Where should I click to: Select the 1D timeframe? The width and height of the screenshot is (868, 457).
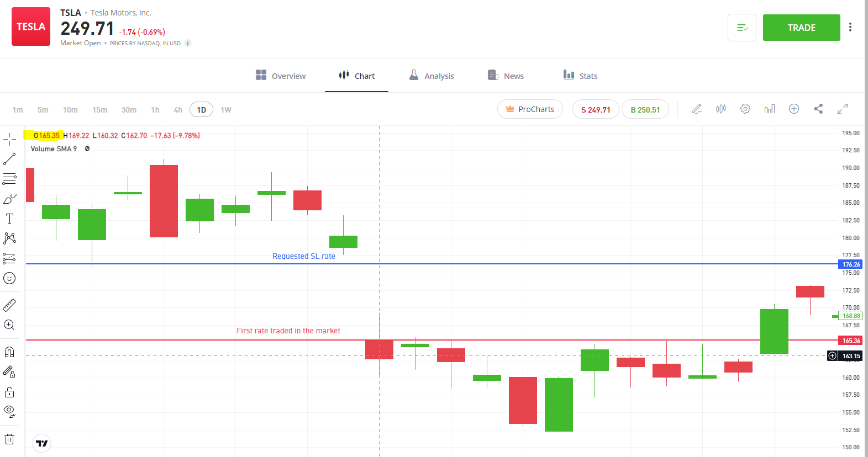(201, 110)
